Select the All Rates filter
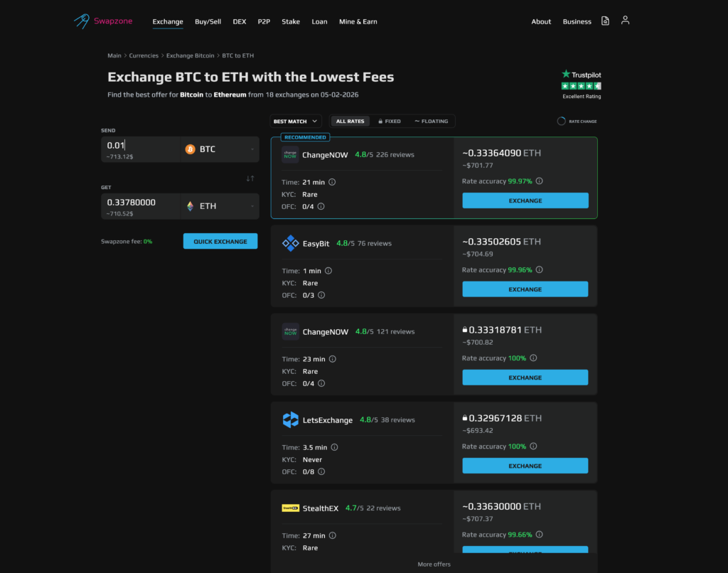The width and height of the screenshot is (728, 573). tap(350, 122)
